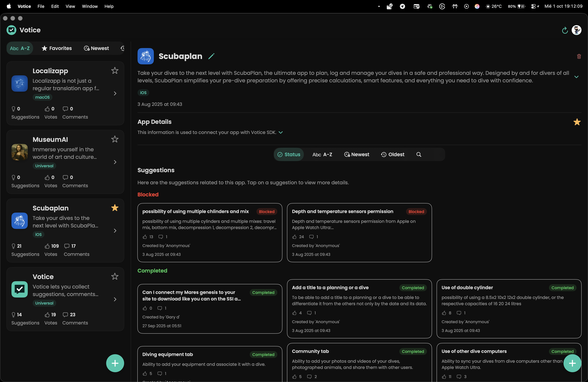Expand the Scubaplan description chevron

tap(576, 77)
